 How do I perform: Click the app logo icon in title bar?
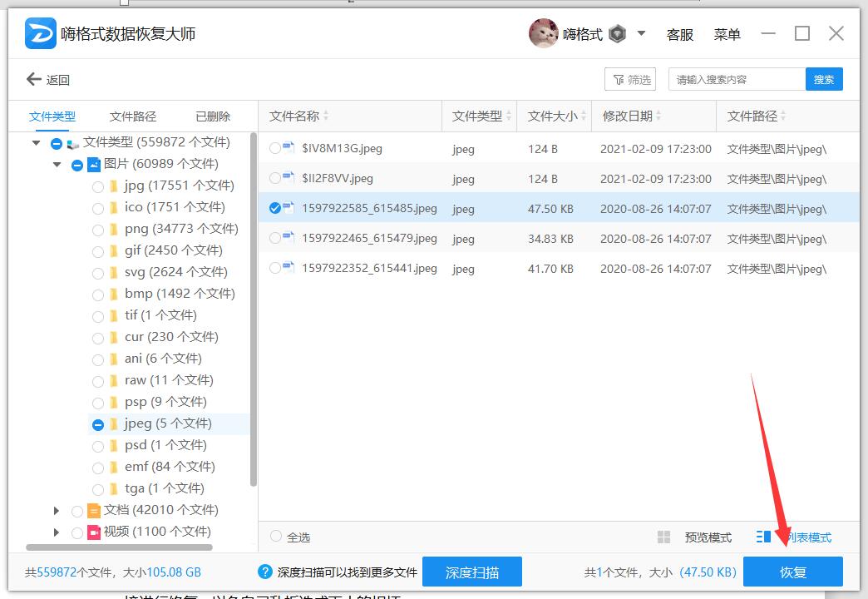pos(41,33)
